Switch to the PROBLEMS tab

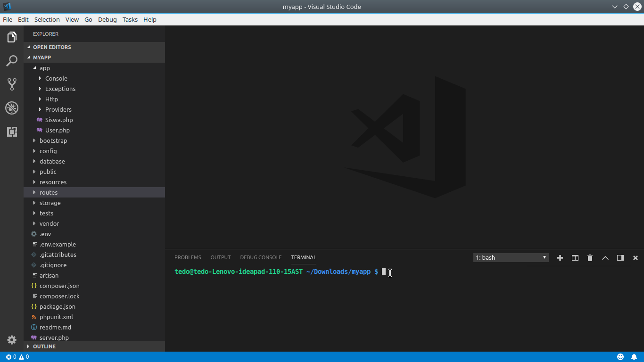click(188, 257)
